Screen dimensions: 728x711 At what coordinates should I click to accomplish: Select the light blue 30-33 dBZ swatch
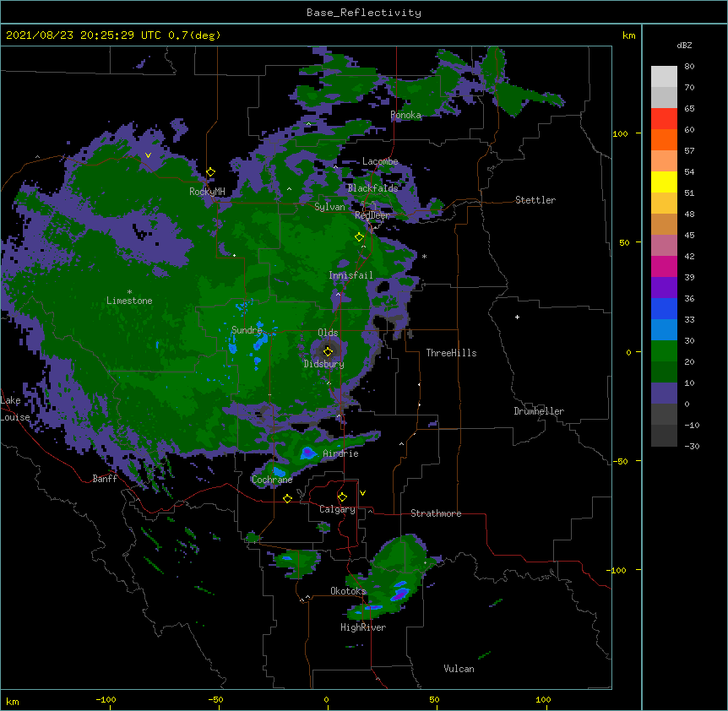click(x=664, y=330)
